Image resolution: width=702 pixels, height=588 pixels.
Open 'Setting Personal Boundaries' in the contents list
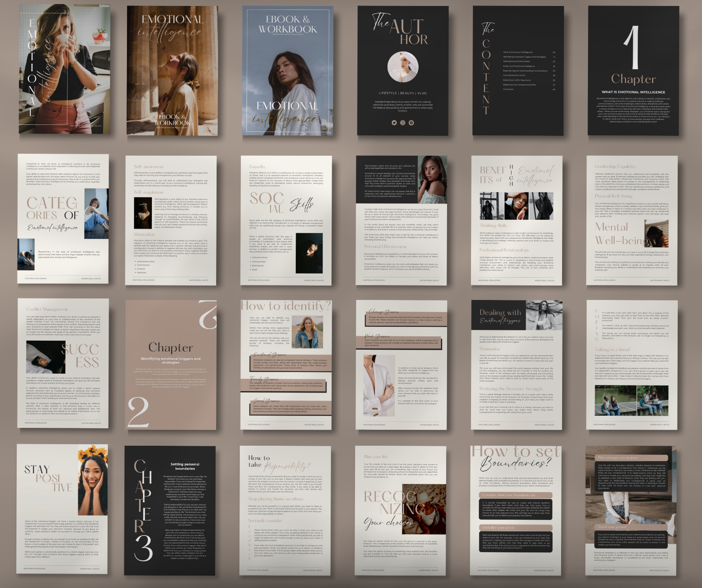click(x=516, y=62)
